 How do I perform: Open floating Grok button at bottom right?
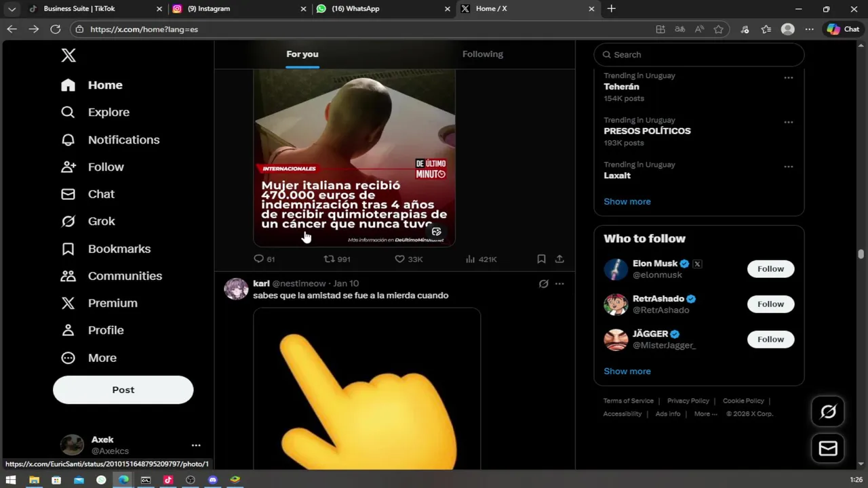click(x=828, y=411)
